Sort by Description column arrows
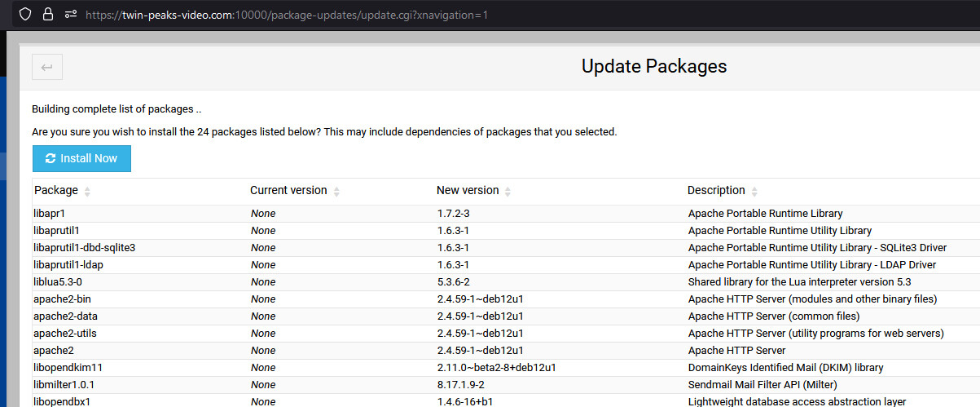Screen dimensions: 980x407 pos(754,191)
